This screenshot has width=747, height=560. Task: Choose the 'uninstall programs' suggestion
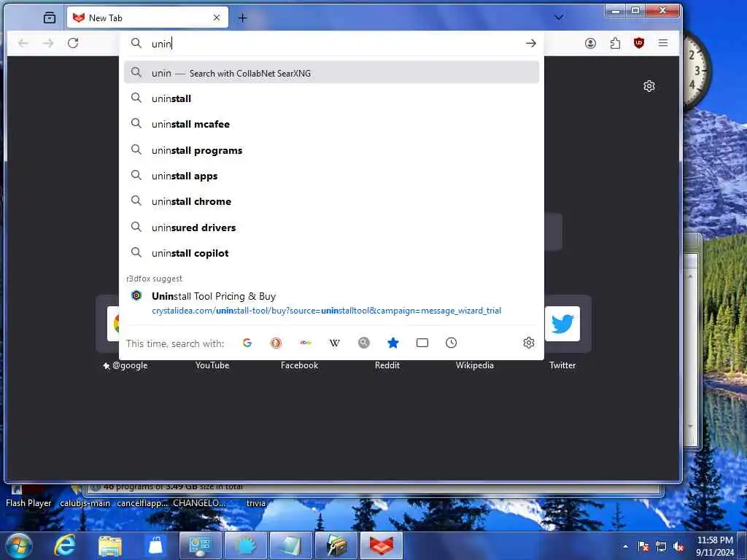[332, 150]
